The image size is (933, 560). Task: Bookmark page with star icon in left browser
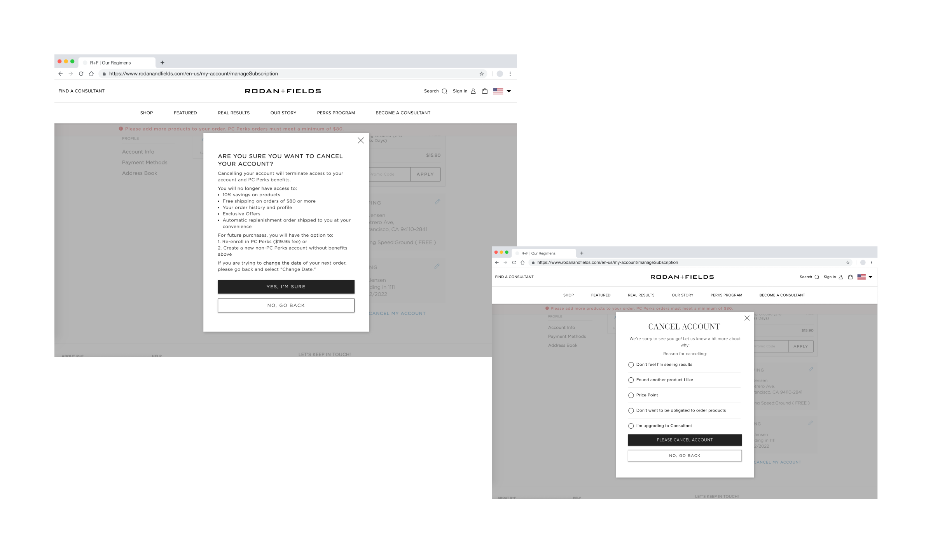482,74
